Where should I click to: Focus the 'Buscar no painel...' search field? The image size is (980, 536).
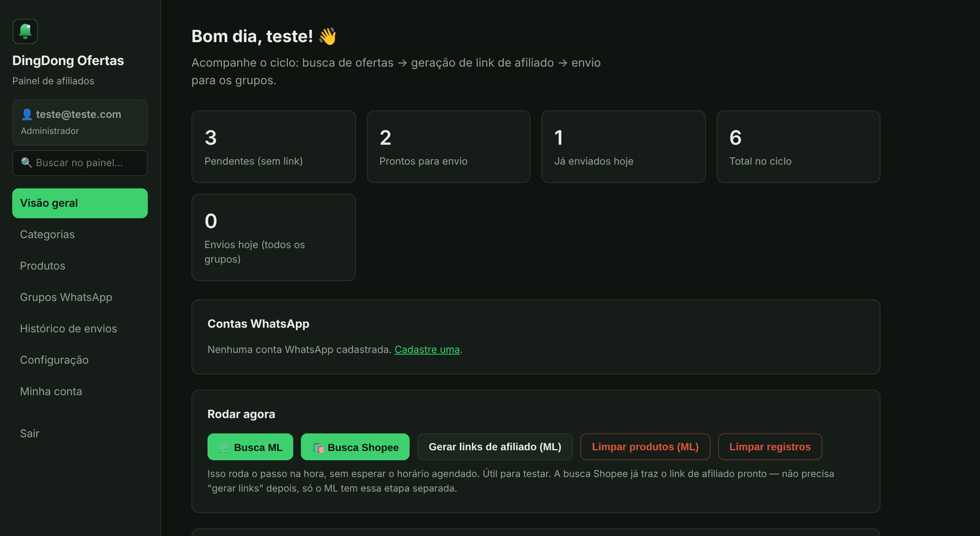80,163
